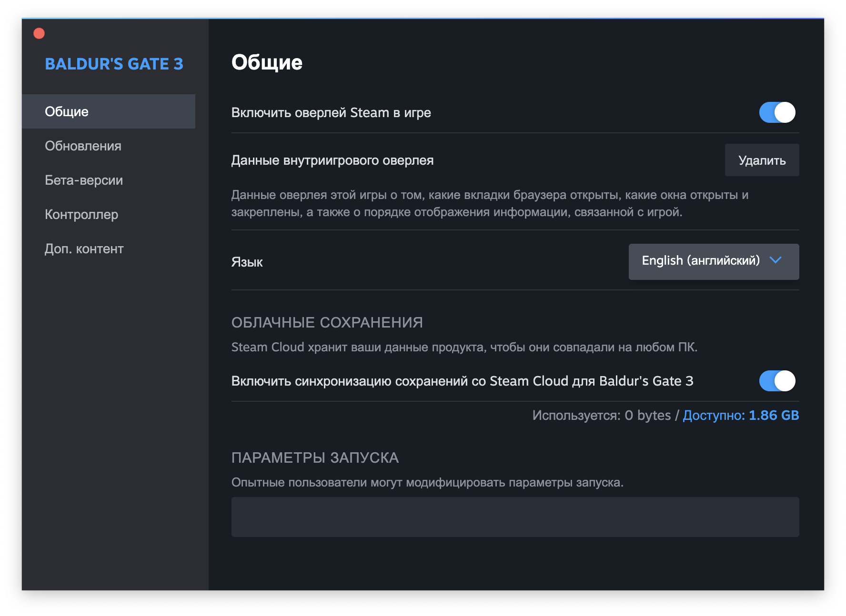The image size is (846, 616).
Task: Switch to the Бета-версии tab
Action: [x=84, y=180]
